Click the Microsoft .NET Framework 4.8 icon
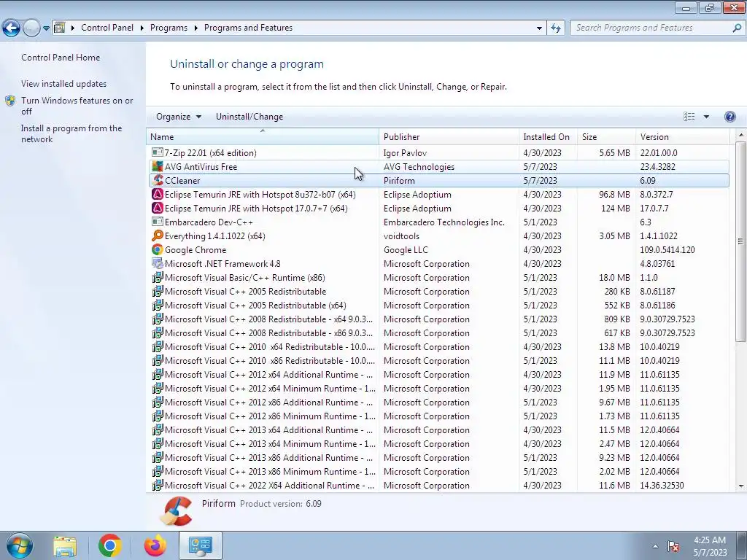 pos(158,262)
